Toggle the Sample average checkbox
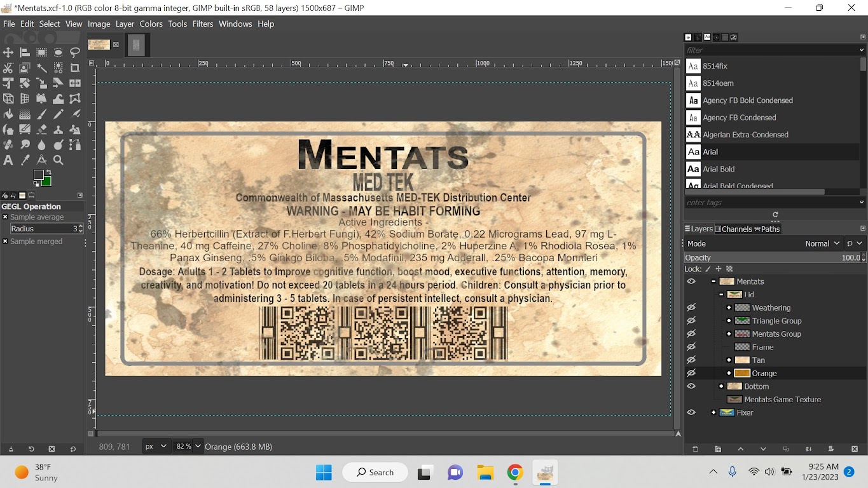Image resolution: width=868 pixels, height=488 pixels. [x=5, y=217]
